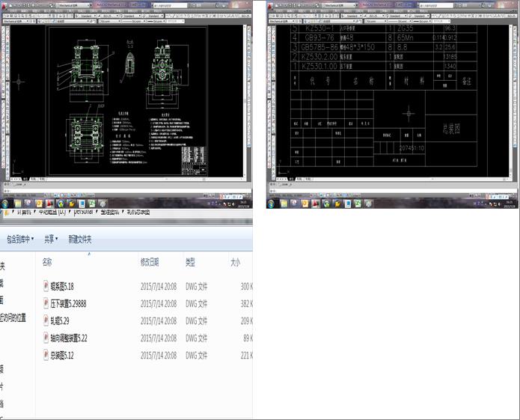This screenshot has height=420, width=520.
Task: Click vertical scrollbar of left AutoCAD drawing
Action: coord(245,101)
